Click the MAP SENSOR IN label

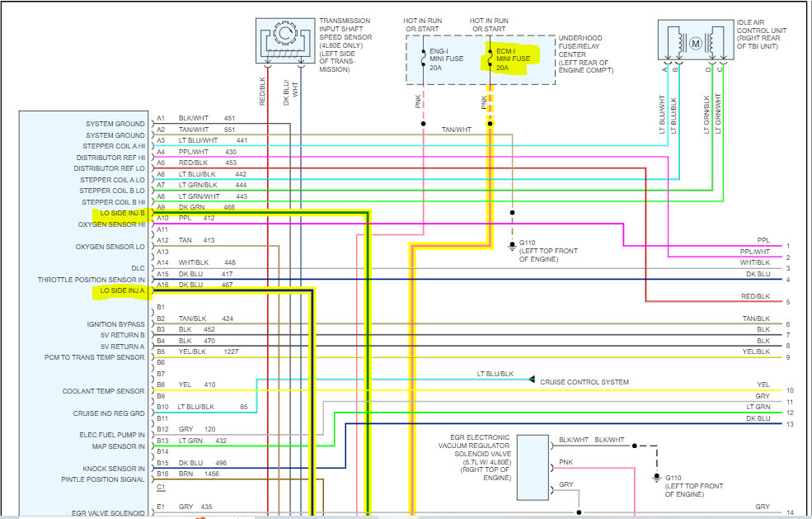point(118,446)
